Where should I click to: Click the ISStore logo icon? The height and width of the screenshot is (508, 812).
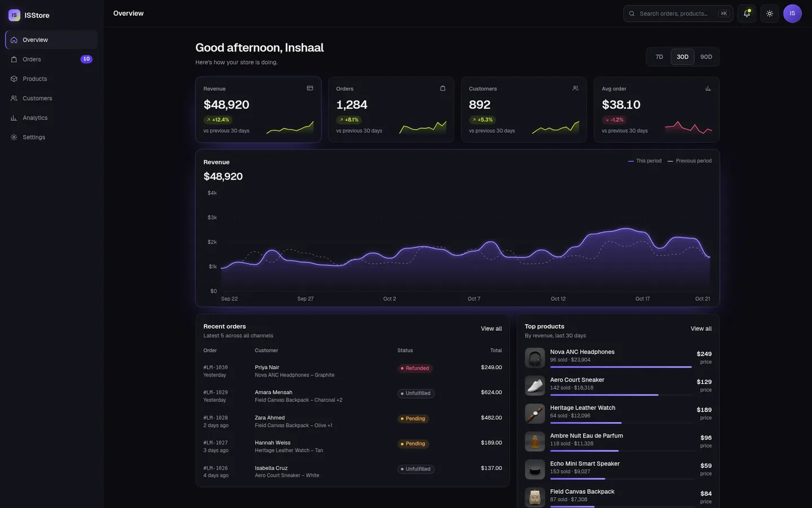pyautogui.click(x=14, y=15)
